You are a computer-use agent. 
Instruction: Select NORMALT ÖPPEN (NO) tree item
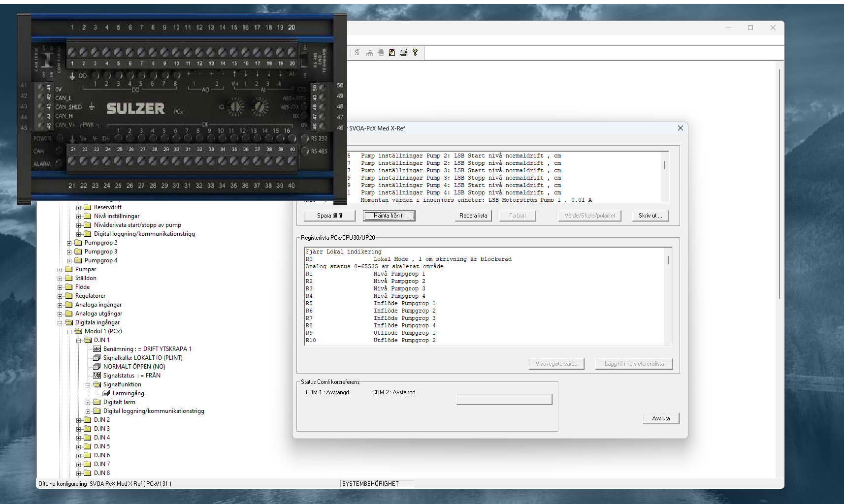(x=134, y=367)
